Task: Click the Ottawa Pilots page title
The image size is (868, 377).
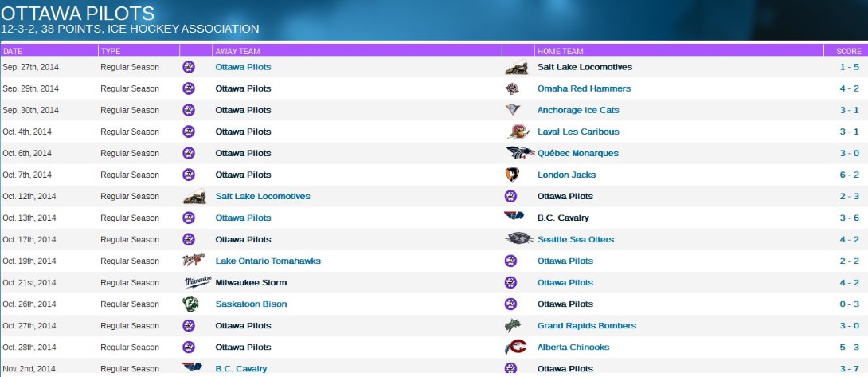Action: [78, 14]
